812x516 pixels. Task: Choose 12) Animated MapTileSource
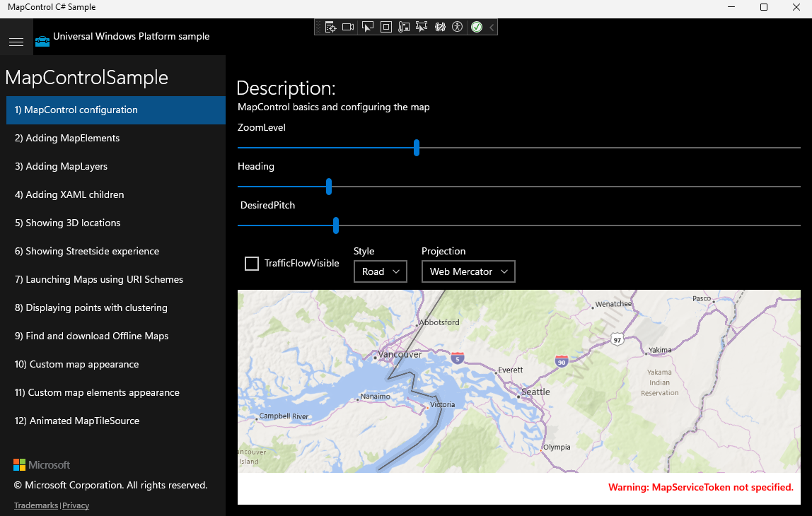tap(116, 421)
